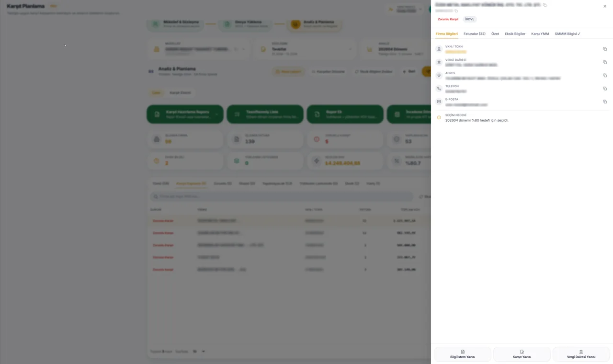Copy the Telefon number
The width and height of the screenshot is (613, 364).
tap(605, 89)
